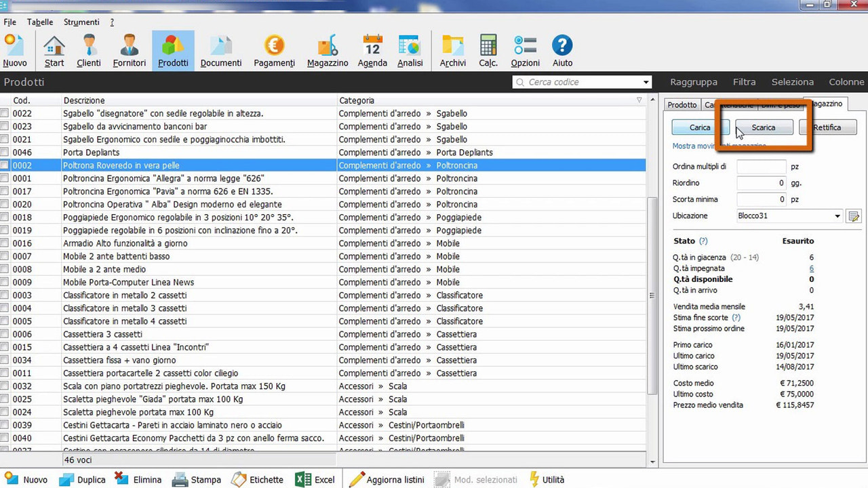Open the Prodotti section
Image resolution: width=868 pixels, height=488 pixels.
(173, 49)
